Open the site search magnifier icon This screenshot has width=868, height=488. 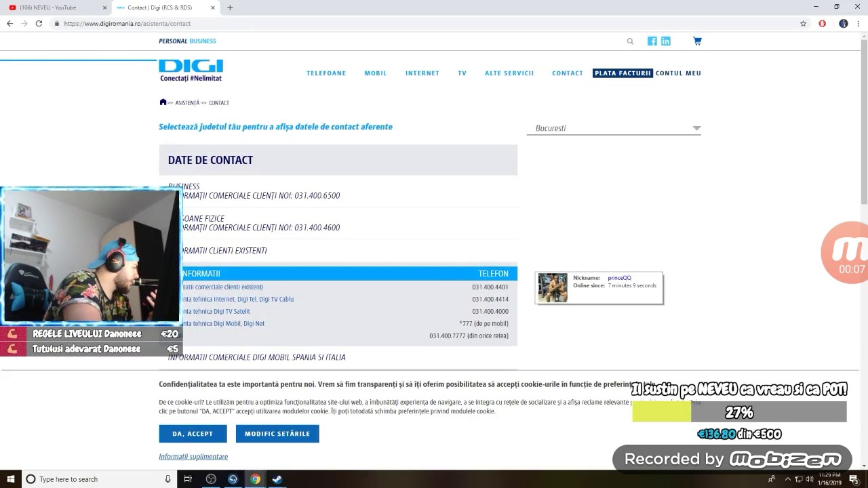630,41
